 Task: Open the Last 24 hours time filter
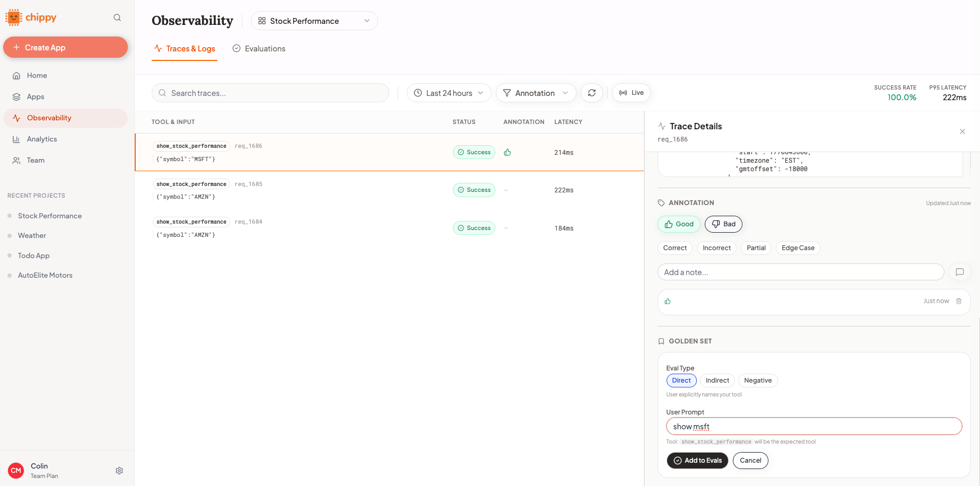click(x=449, y=93)
